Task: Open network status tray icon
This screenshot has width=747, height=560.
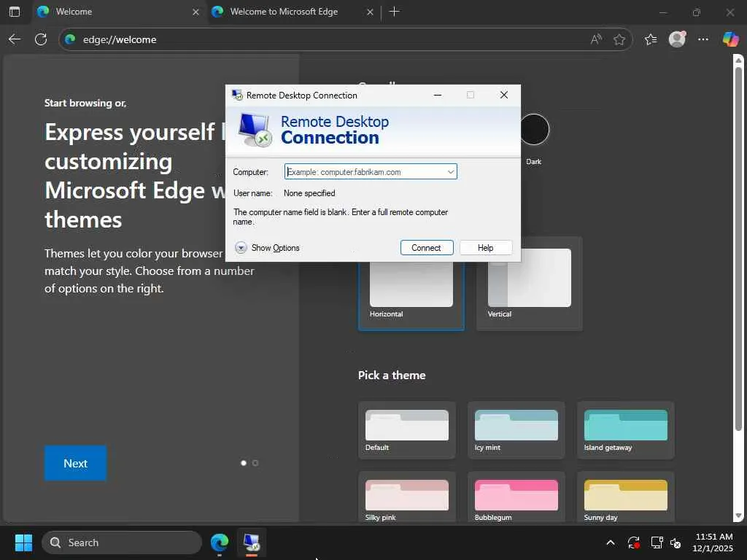Action: 657,542
